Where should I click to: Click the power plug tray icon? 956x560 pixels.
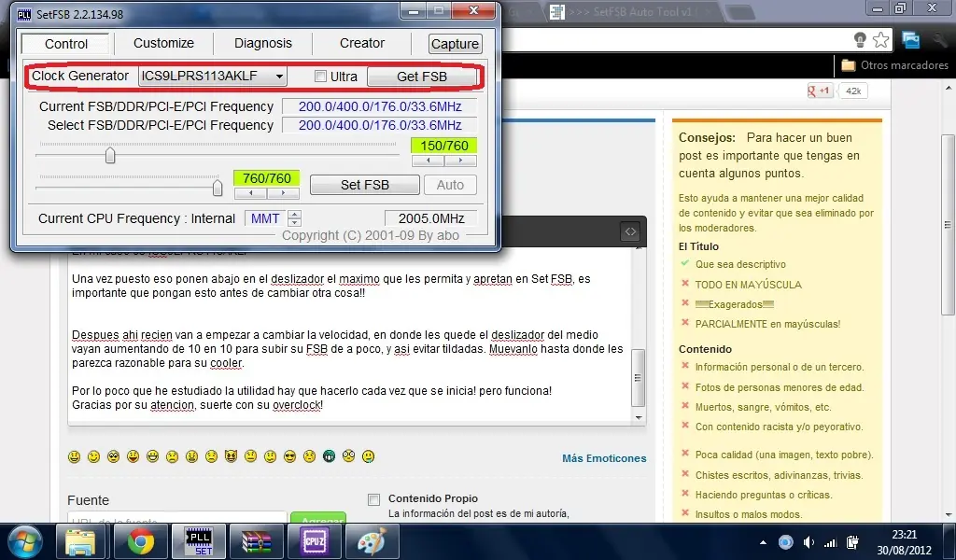853,542
